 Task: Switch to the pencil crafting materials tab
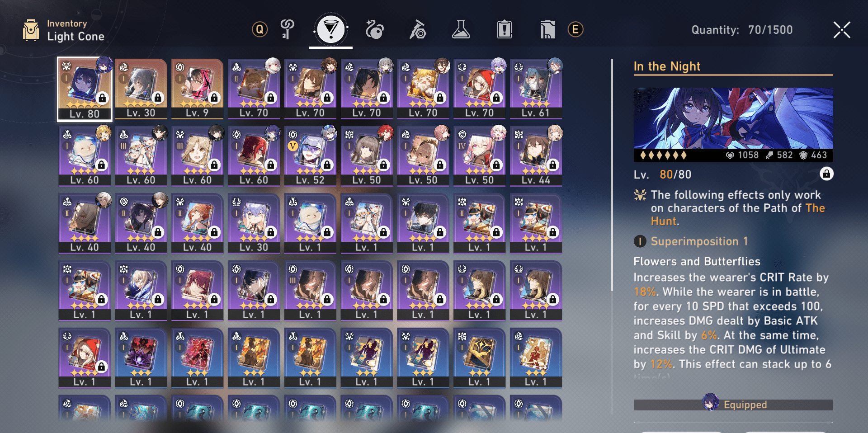418,30
